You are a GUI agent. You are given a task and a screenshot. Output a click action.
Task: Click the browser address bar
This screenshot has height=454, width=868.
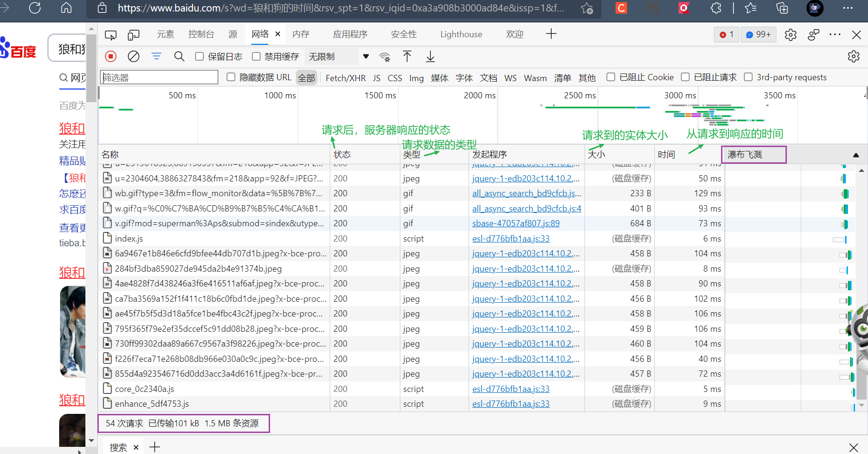pyautogui.click(x=341, y=8)
